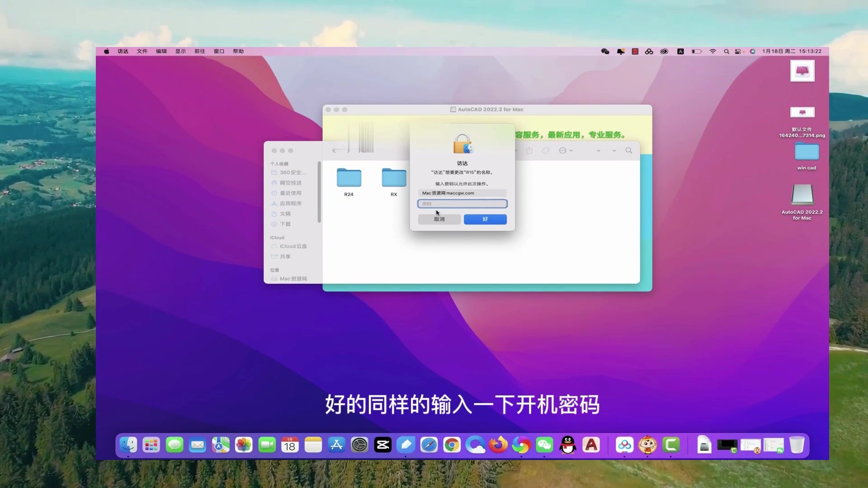Open the 访达 (Finder) menu
The image size is (868, 488).
click(123, 52)
